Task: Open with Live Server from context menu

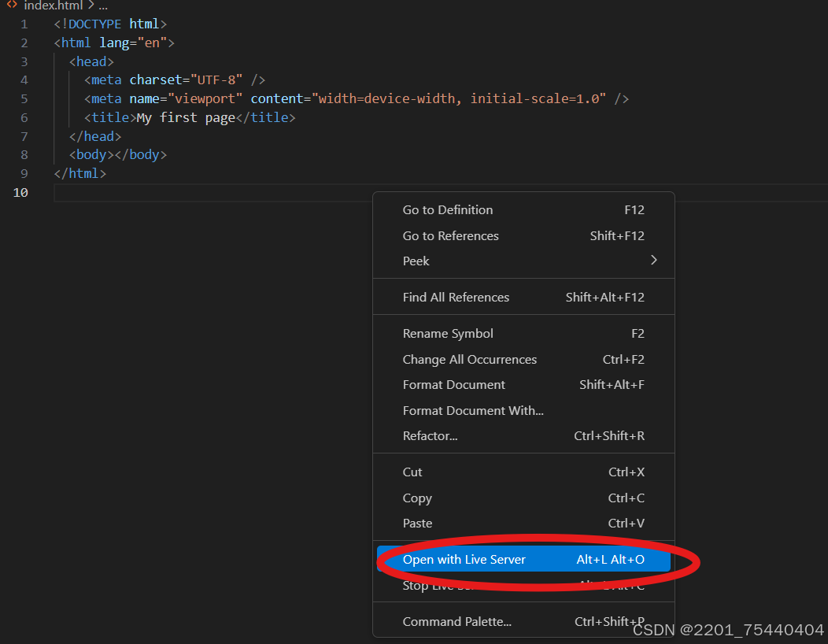Action: (523, 560)
